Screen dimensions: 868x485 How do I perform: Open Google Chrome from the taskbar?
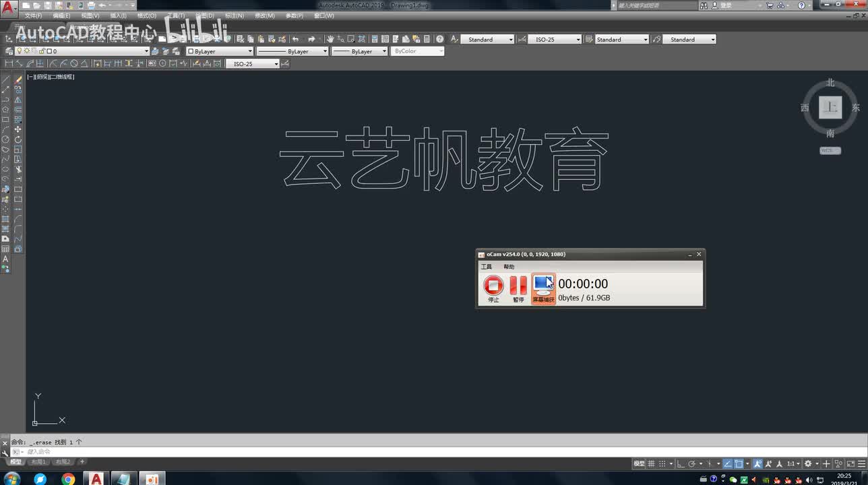[x=68, y=479]
